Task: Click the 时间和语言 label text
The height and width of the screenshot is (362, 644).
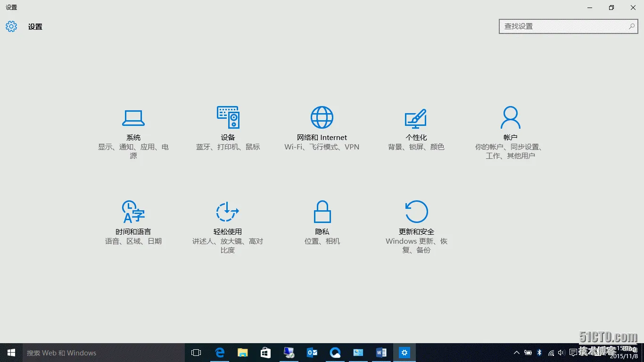Action: click(x=133, y=232)
